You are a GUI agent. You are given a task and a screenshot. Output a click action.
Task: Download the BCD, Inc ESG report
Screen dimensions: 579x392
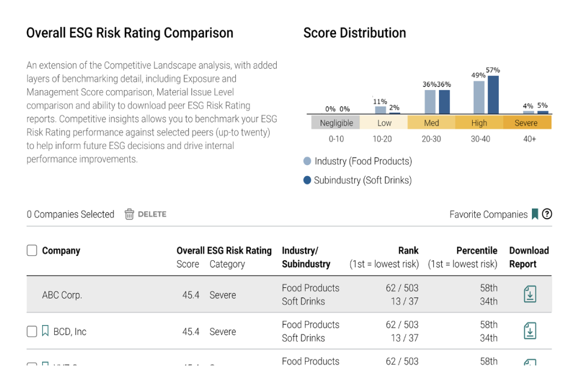pos(530,331)
